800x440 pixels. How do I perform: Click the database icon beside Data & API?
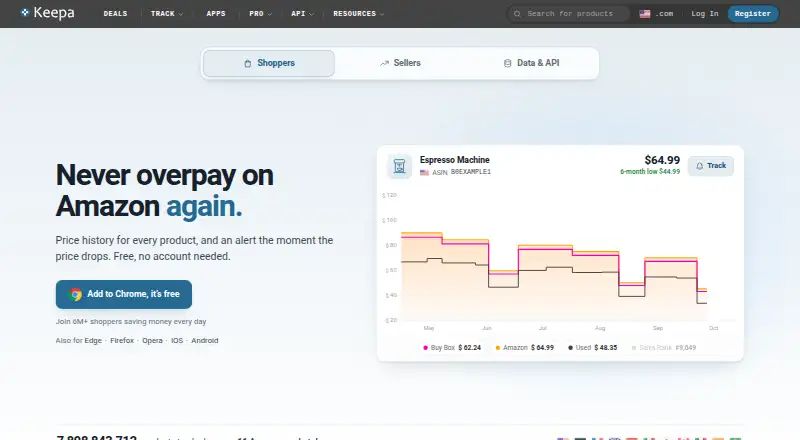click(507, 63)
